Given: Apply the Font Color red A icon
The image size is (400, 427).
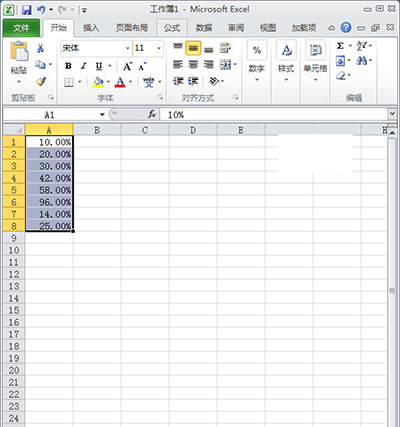Looking at the screenshot, I should point(120,82).
